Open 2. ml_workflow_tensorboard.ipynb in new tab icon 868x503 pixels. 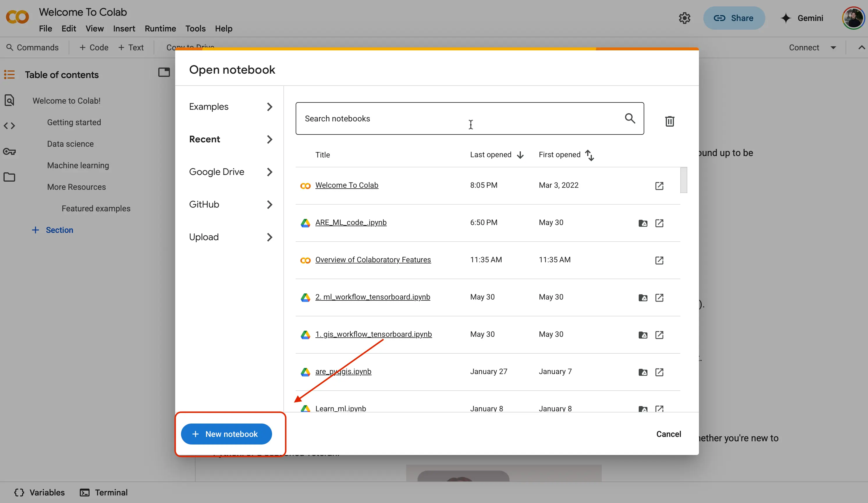pyautogui.click(x=659, y=298)
